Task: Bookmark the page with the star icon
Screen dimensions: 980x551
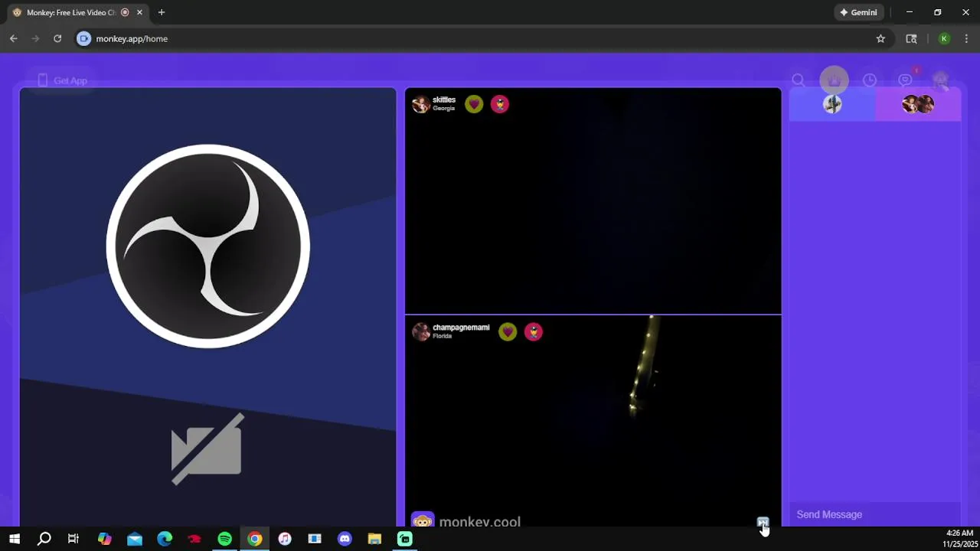Action: coord(880,38)
